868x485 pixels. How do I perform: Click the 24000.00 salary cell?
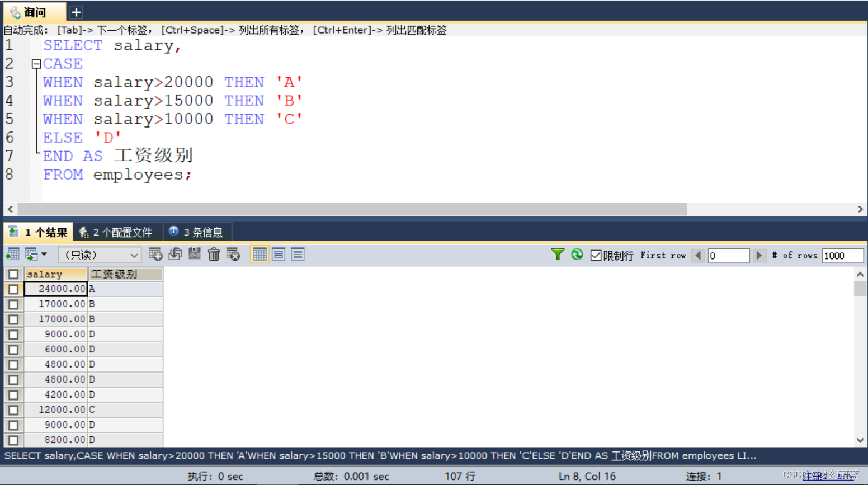pyautogui.click(x=56, y=289)
